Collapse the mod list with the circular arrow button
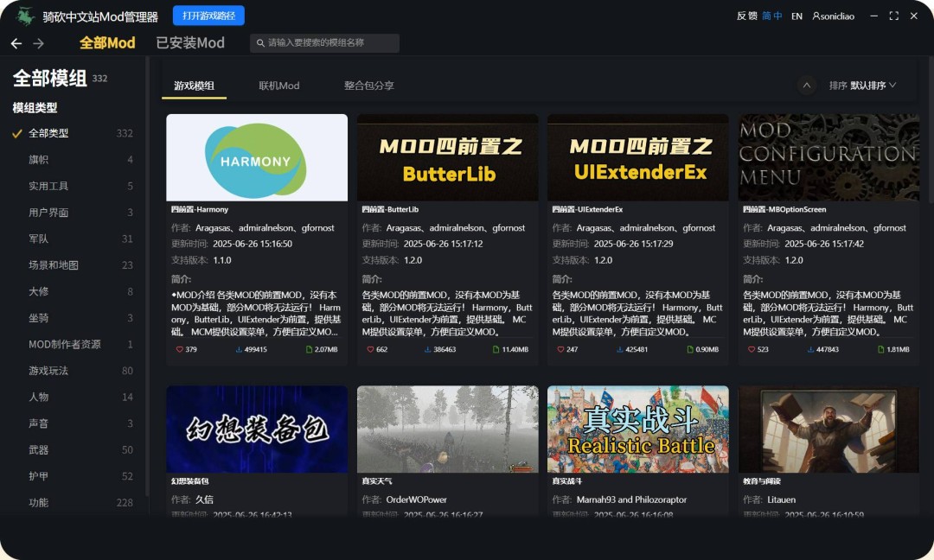The width and height of the screenshot is (934, 560). (x=807, y=85)
